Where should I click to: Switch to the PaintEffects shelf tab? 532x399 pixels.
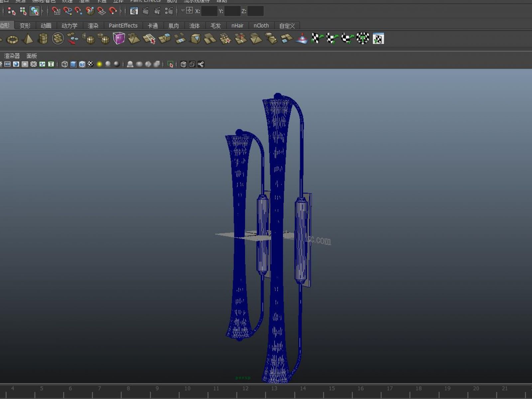coord(123,26)
